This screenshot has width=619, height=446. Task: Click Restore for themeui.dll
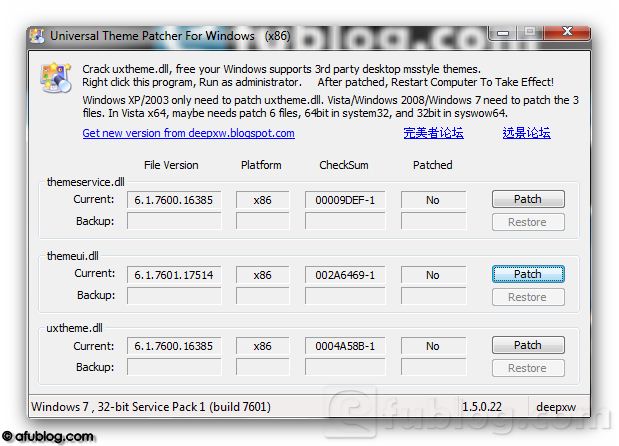coord(528,297)
